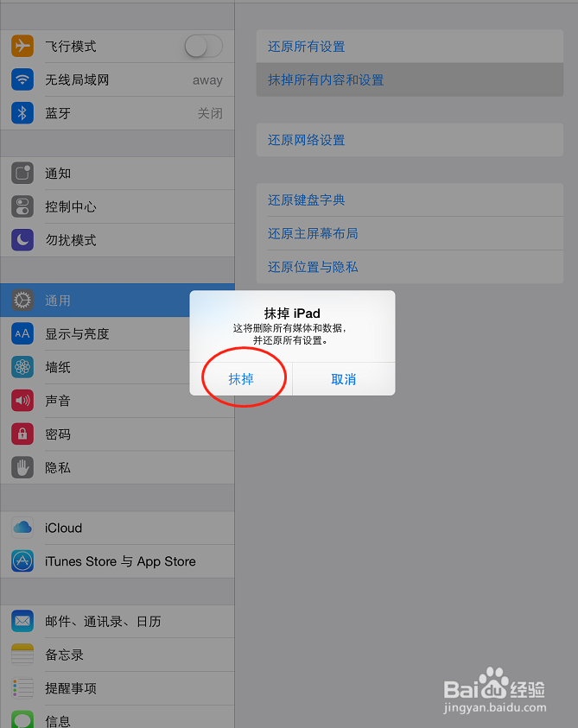The image size is (578, 728).
Task: Tap the 密码 lock icon
Action: (x=22, y=434)
